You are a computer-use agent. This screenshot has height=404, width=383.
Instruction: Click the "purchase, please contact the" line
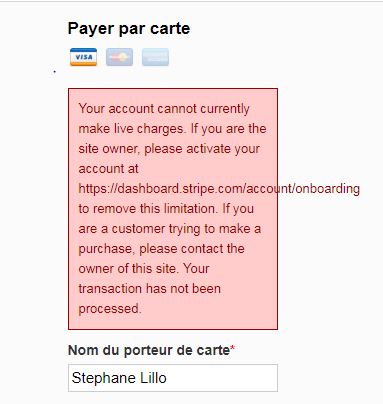tap(161, 249)
